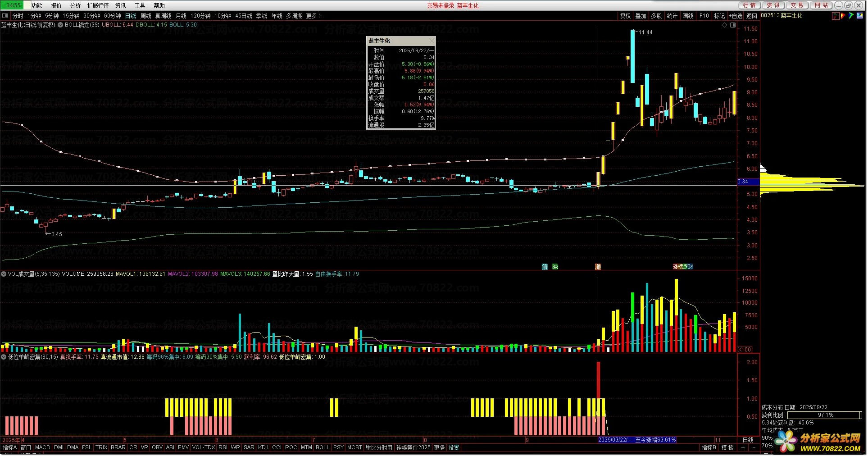Click the blue picture panel icon at top right
Viewport: 868px width, 456px height.
[x=859, y=16]
